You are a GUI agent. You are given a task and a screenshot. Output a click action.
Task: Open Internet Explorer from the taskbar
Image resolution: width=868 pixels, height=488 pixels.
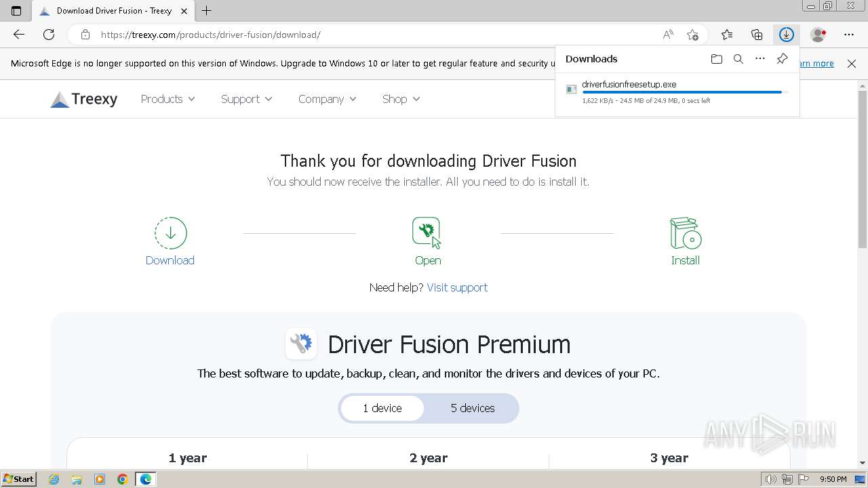54,479
